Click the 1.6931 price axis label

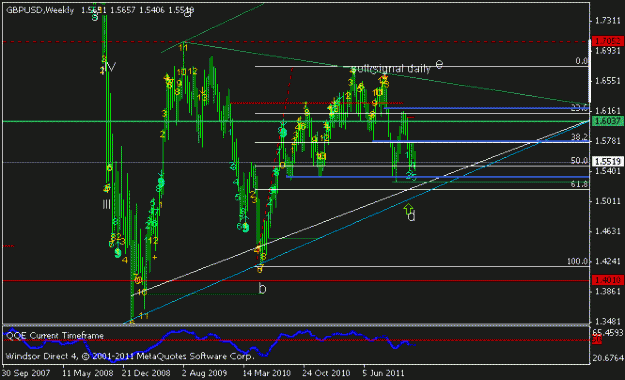pyautogui.click(x=607, y=51)
